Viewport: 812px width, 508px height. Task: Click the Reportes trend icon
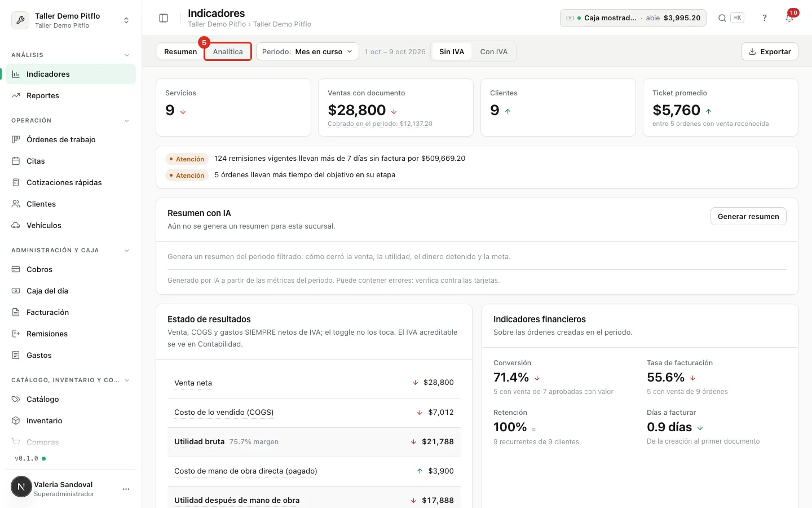click(16, 95)
